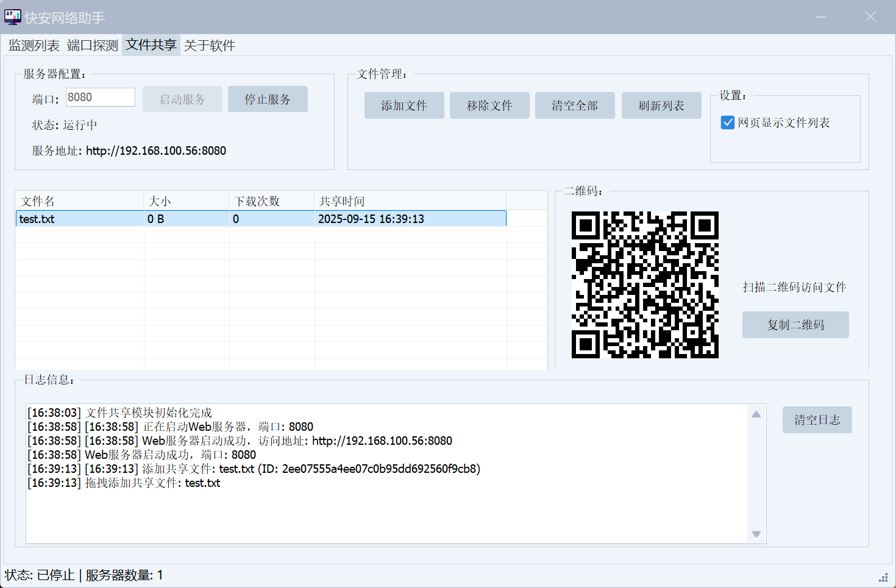The height and width of the screenshot is (588, 896).
Task: Click the 移除文件 button
Action: (x=489, y=105)
